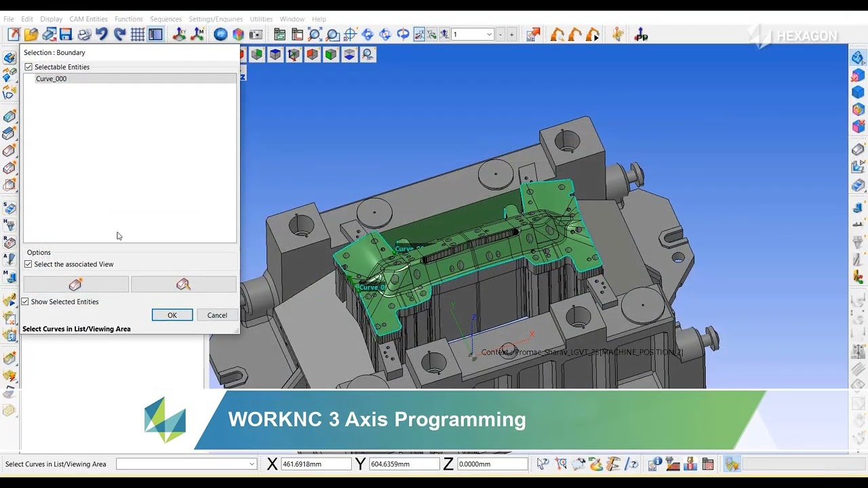Viewport: 868px width, 488px height.
Task: Toggle the Selectable Entities checkbox
Action: tap(28, 67)
